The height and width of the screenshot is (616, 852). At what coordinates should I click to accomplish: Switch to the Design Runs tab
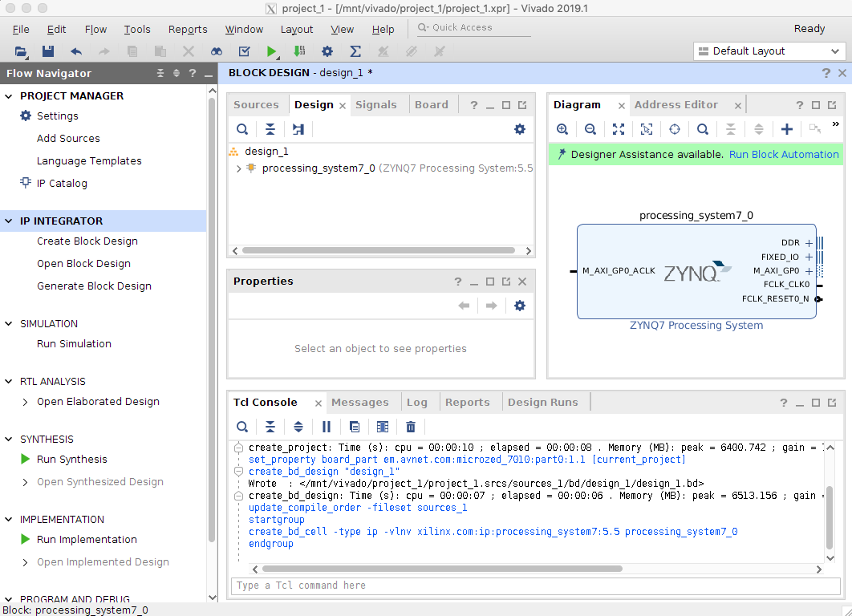(543, 403)
